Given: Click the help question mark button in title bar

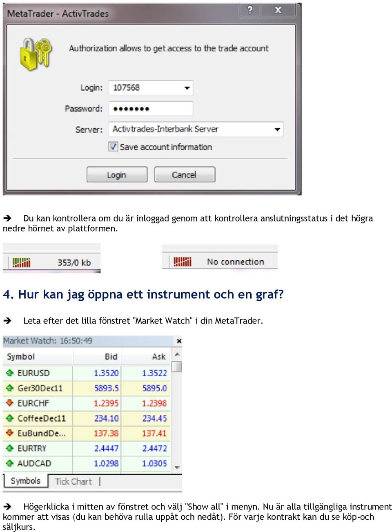Looking at the screenshot, I should (x=250, y=10).
